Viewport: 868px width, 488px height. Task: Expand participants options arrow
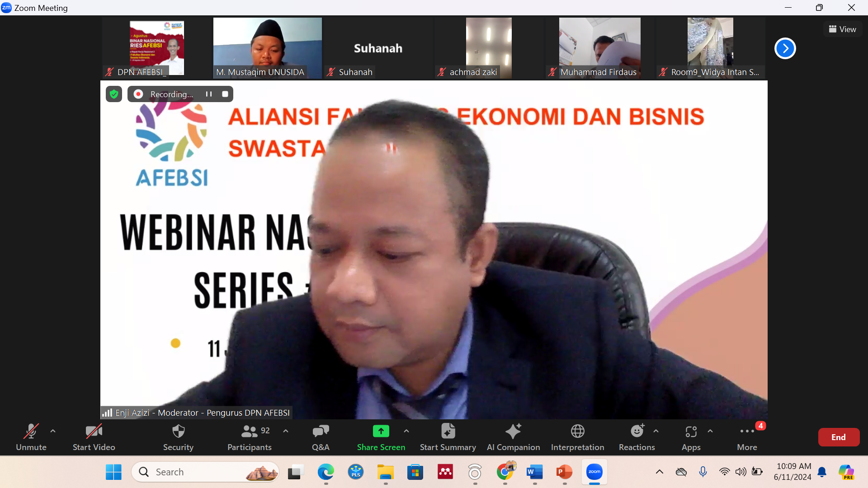coord(286,431)
